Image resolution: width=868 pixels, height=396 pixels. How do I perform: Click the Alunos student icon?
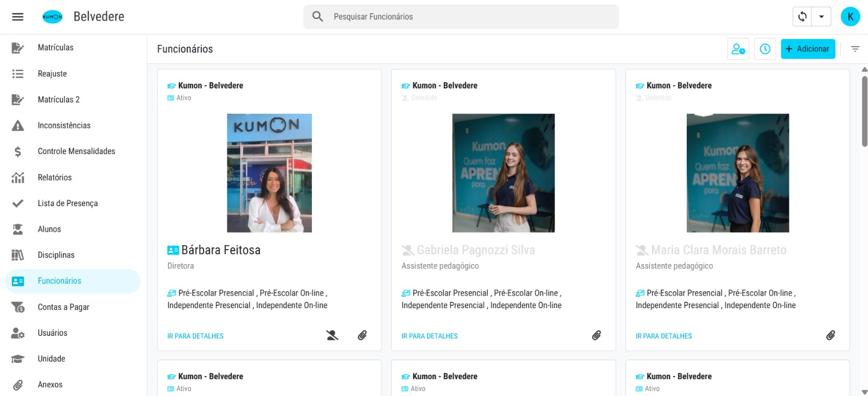pos(18,229)
